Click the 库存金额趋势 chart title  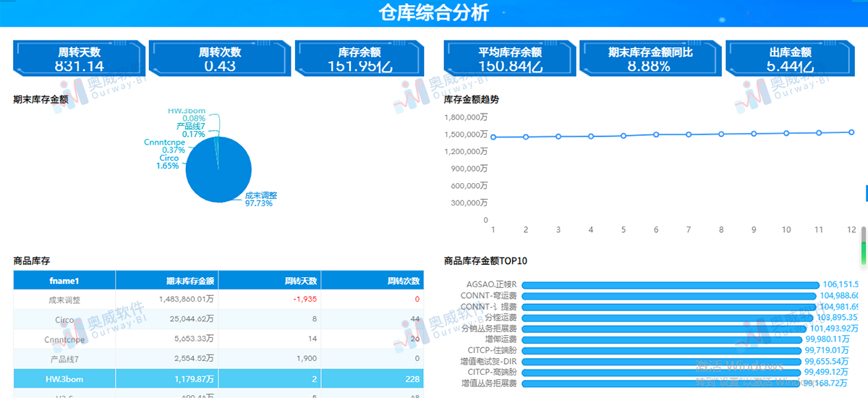pyautogui.click(x=472, y=99)
